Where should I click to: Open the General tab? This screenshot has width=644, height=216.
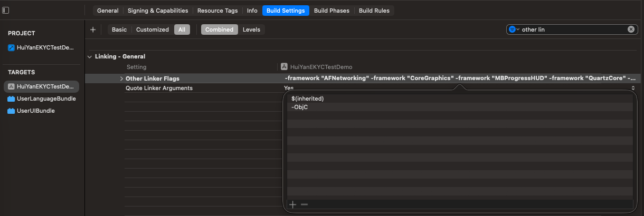click(108, 11)
